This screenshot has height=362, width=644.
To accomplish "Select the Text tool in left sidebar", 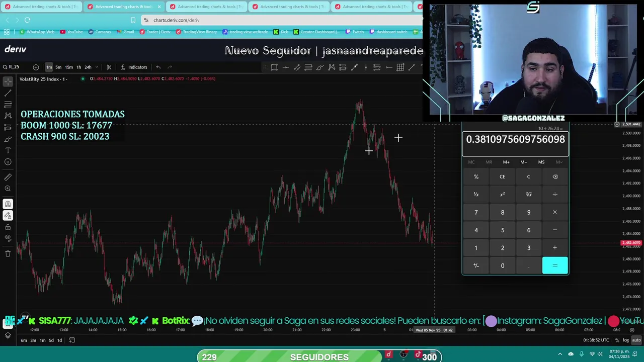I will [8, 151].
